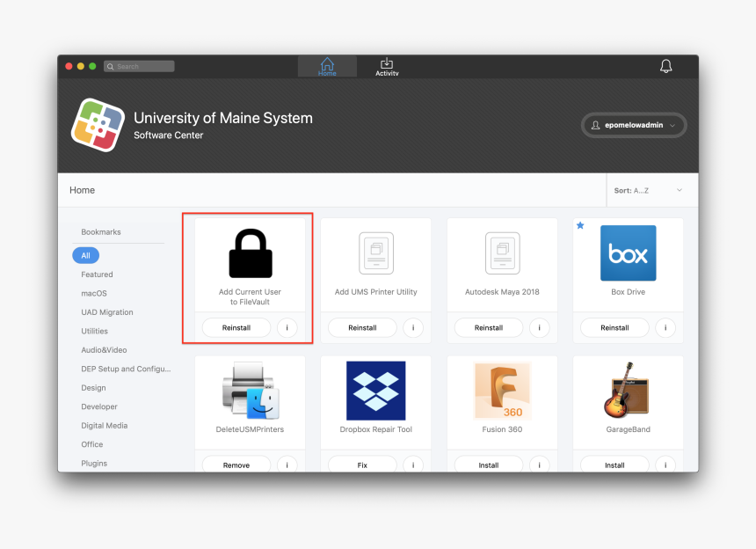
Task: Select the All category
Action: [85, 255]
